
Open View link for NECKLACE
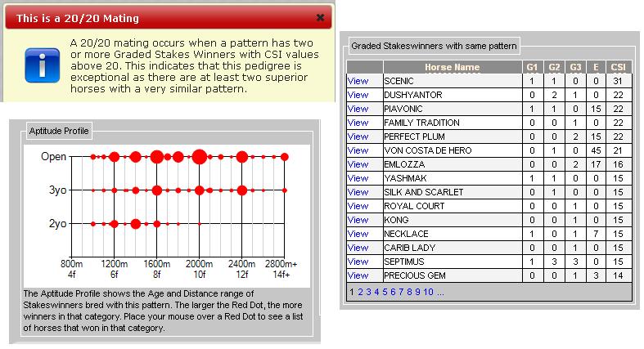click(x=358, y=234)
